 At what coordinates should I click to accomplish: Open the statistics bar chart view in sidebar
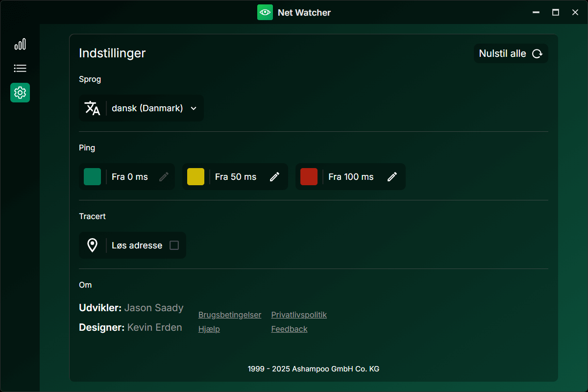tap(20, 45)
